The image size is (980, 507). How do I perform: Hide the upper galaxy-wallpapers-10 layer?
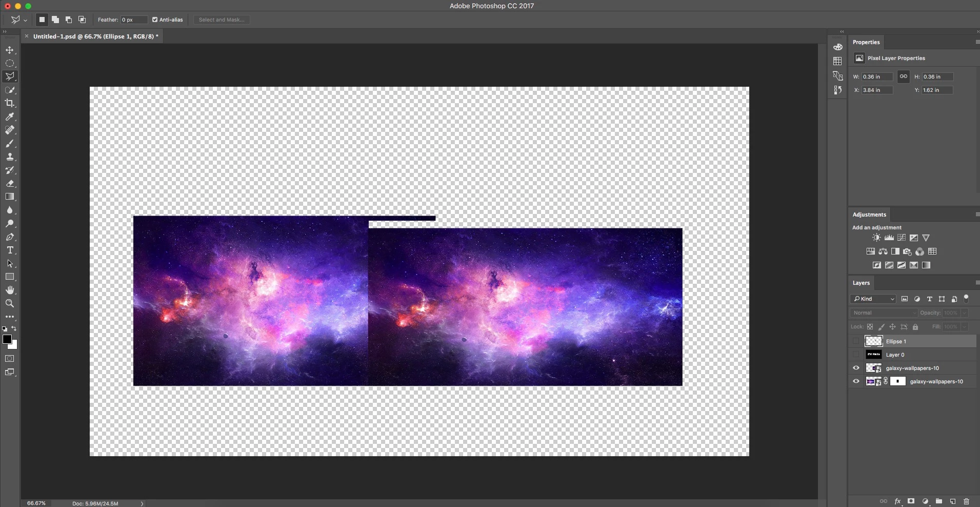(x=855, y=368)
